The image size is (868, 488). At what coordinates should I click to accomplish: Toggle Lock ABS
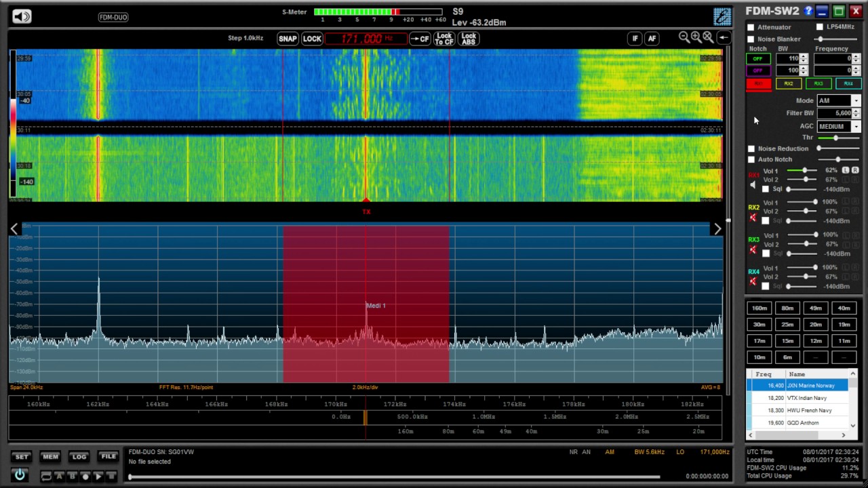tap(469, 39)
